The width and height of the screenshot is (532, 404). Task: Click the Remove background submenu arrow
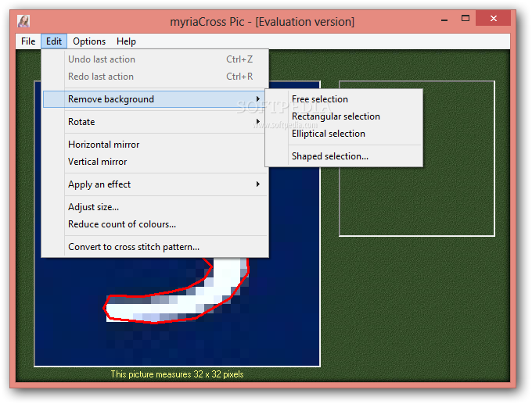pos(258,99)
